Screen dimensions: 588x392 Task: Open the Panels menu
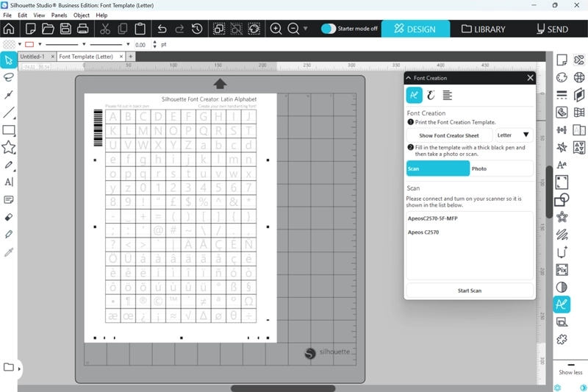(x=59, y=15)
